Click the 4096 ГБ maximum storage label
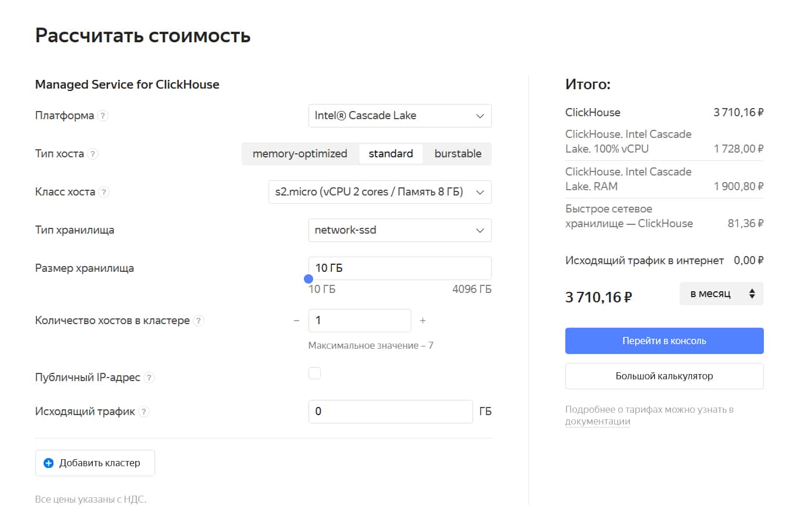 click(471, 289)
